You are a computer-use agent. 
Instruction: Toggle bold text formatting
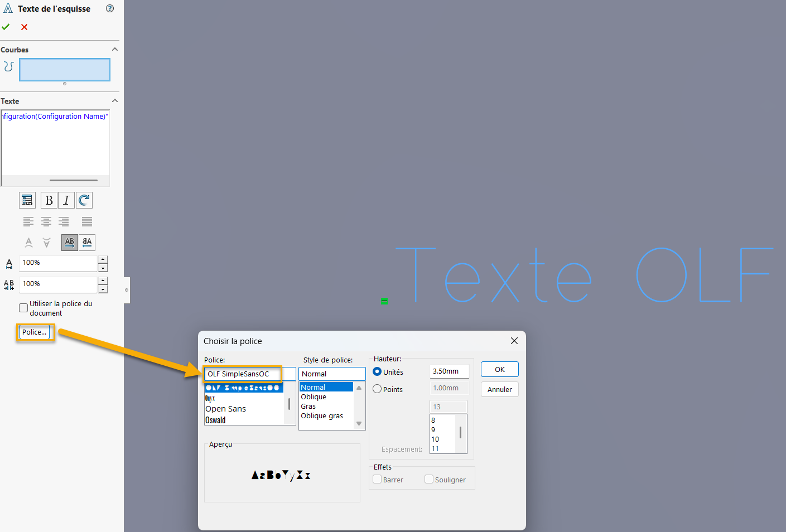tap(49, 200)
